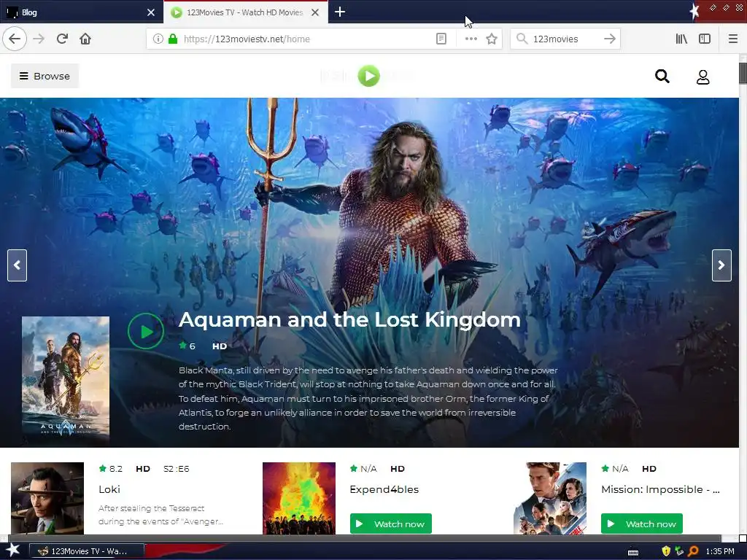The image size is (747, 560).
Task: Open the Browse menu on the site
Action: (44, 76)
